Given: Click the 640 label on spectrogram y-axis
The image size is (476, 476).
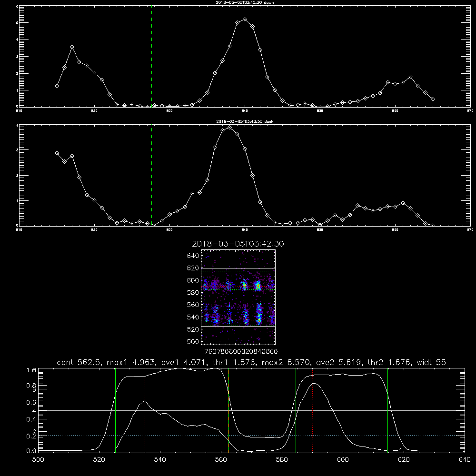Looking at the screenshot, I should tap(193, 256).
